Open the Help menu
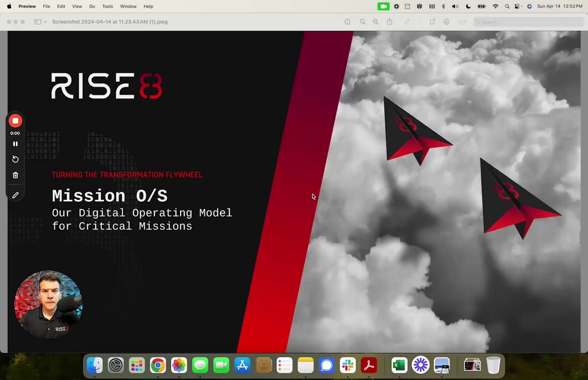This screenshot has height=380, width=588. coord(148,6)
